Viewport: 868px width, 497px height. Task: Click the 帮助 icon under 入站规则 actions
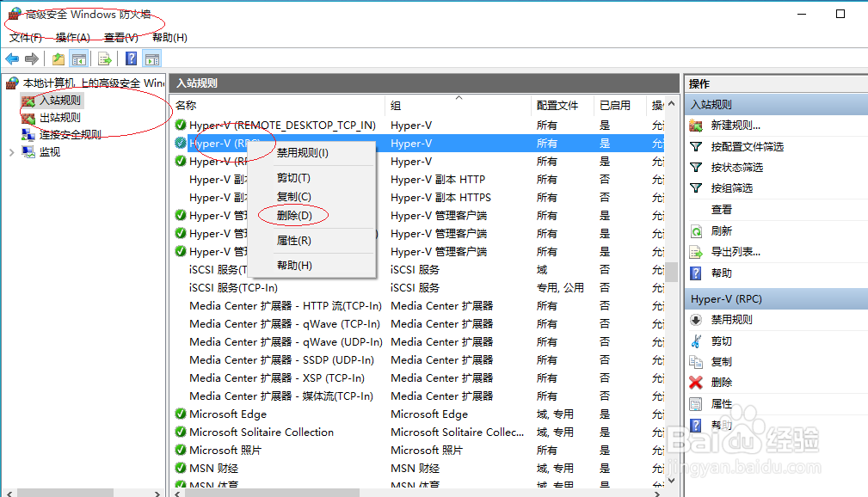[x=696, y=273]
